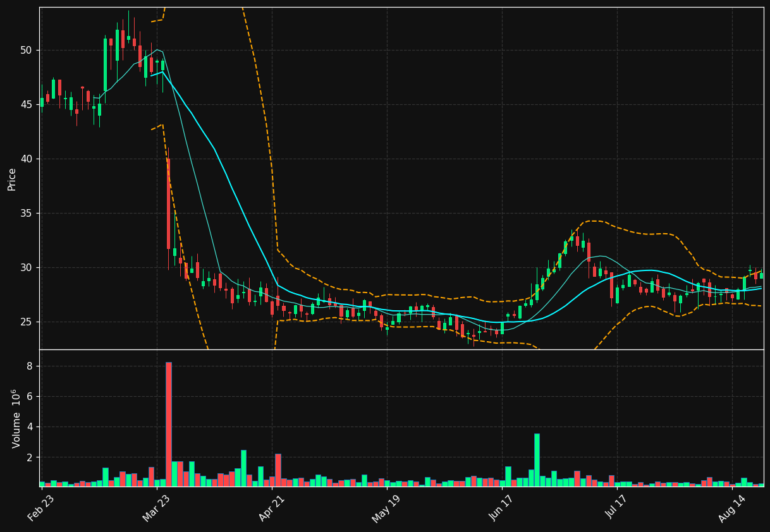Click the Volume axis title
This screenshot has height=532, width=770.
[16, 418]
